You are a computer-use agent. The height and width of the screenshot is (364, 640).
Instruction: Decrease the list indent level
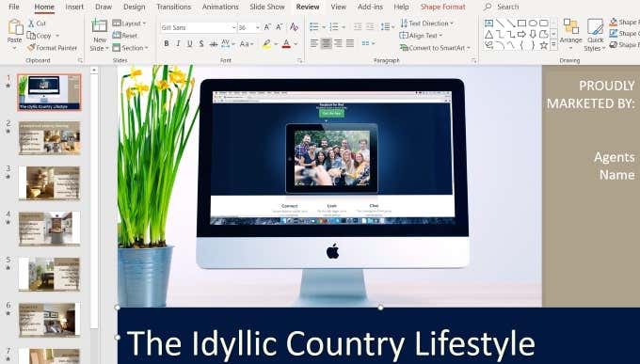coord(358,27)
